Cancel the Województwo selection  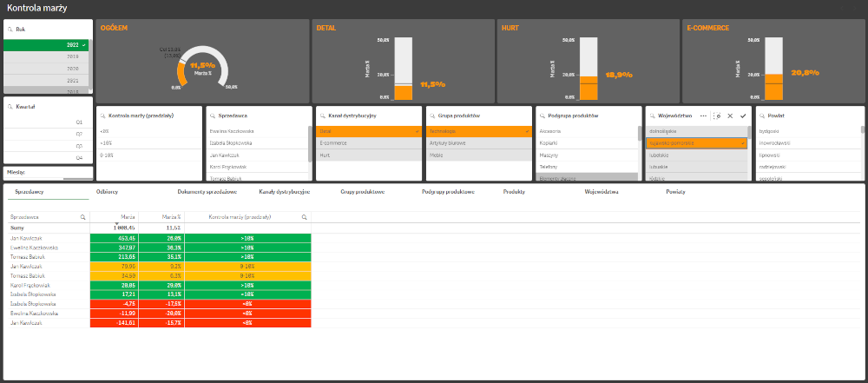pos(730,116)
